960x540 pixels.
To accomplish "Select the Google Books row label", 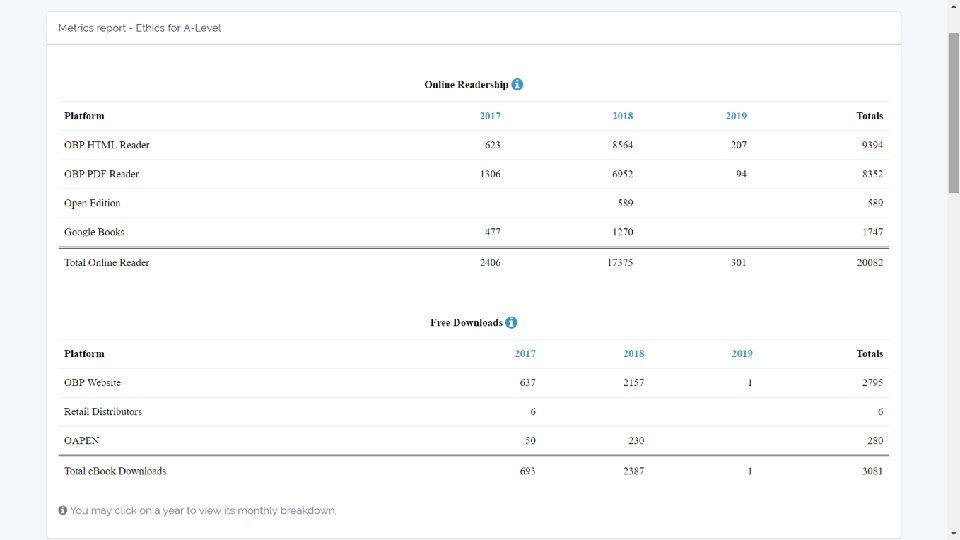I will click(94, 232).
